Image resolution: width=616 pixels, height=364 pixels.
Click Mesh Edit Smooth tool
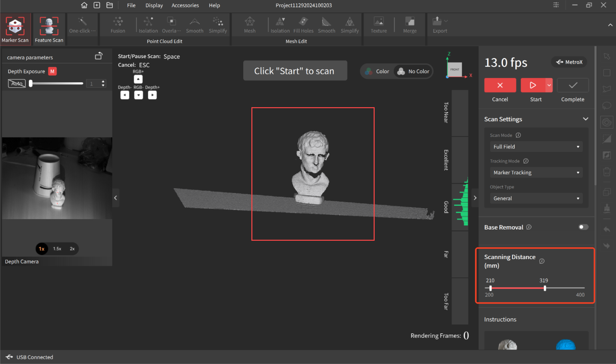(327, 25)
